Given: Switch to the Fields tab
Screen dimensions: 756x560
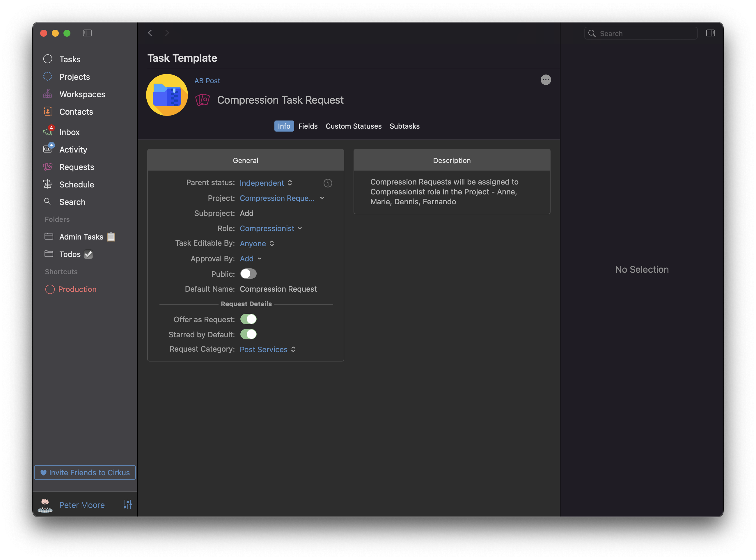Looking at the screenshot, I should [x=308, y=126].
